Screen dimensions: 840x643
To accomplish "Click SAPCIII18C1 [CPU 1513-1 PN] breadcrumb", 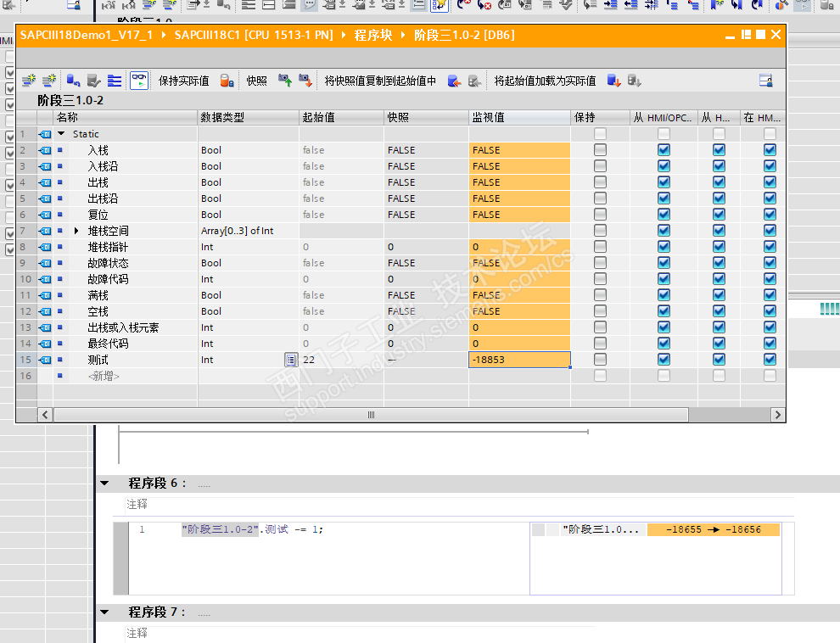I will coord(254,36).
